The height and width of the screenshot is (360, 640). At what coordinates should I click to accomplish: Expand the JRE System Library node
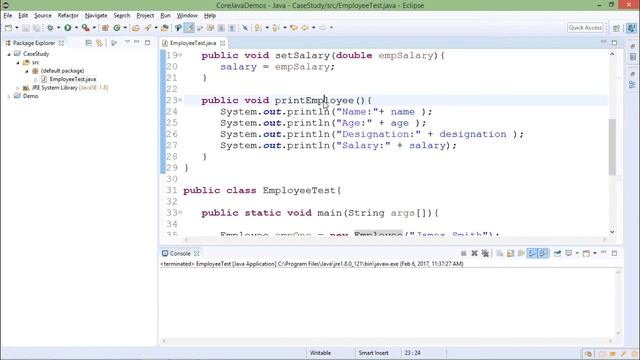[x=18, y=88]
